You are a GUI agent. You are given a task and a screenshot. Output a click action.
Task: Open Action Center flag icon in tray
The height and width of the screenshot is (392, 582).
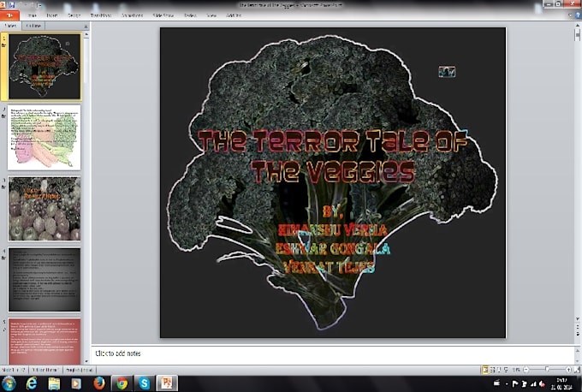[515, 383]
